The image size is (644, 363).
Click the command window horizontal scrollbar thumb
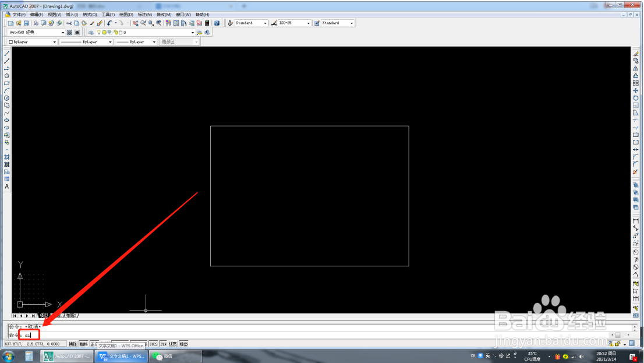pyautogui.click(x=618, y=335)
